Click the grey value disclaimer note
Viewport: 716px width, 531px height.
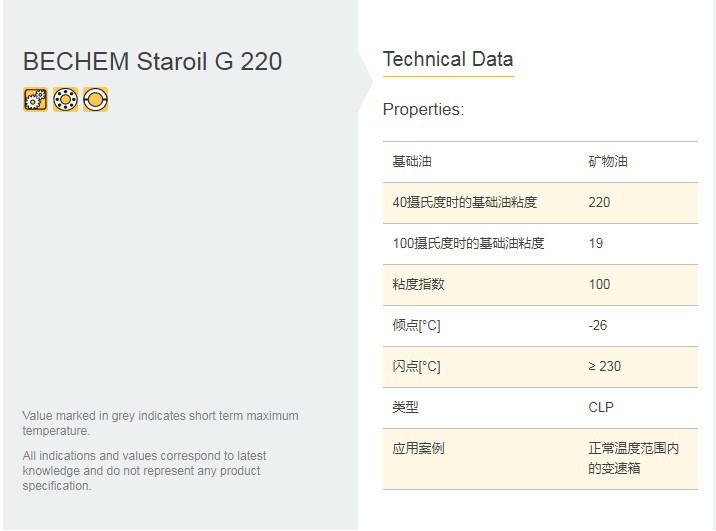click(160, 423)
